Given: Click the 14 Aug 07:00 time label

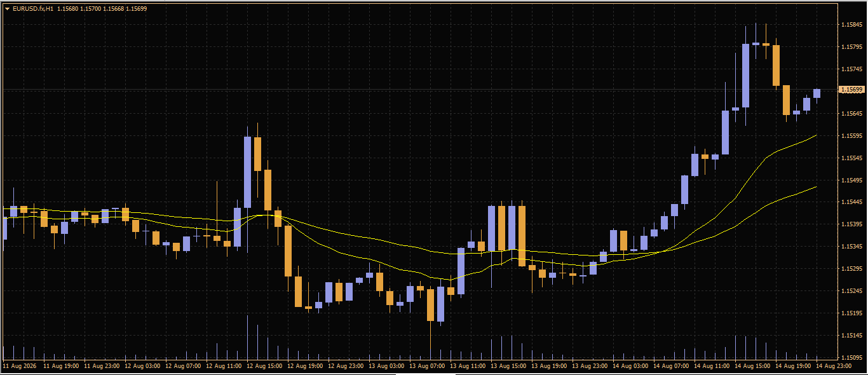Looking at the screenshot, I should pos(671,367).
